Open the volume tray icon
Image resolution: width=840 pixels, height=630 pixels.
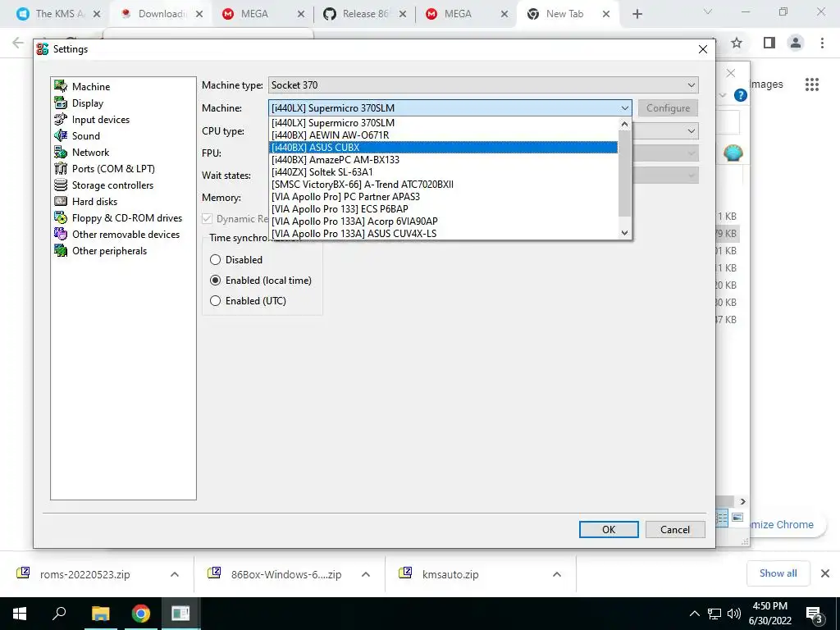[734, 614]
